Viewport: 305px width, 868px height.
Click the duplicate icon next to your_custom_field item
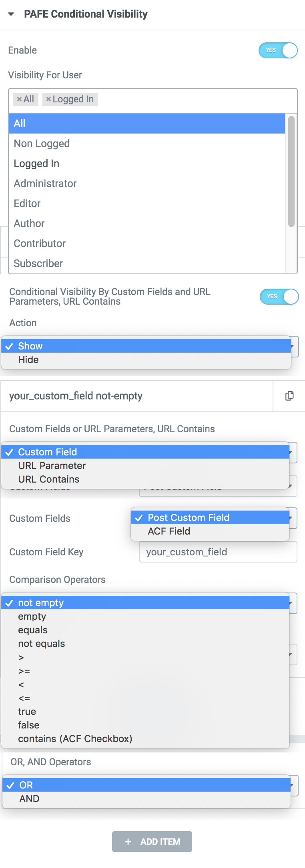click(289, 396)
